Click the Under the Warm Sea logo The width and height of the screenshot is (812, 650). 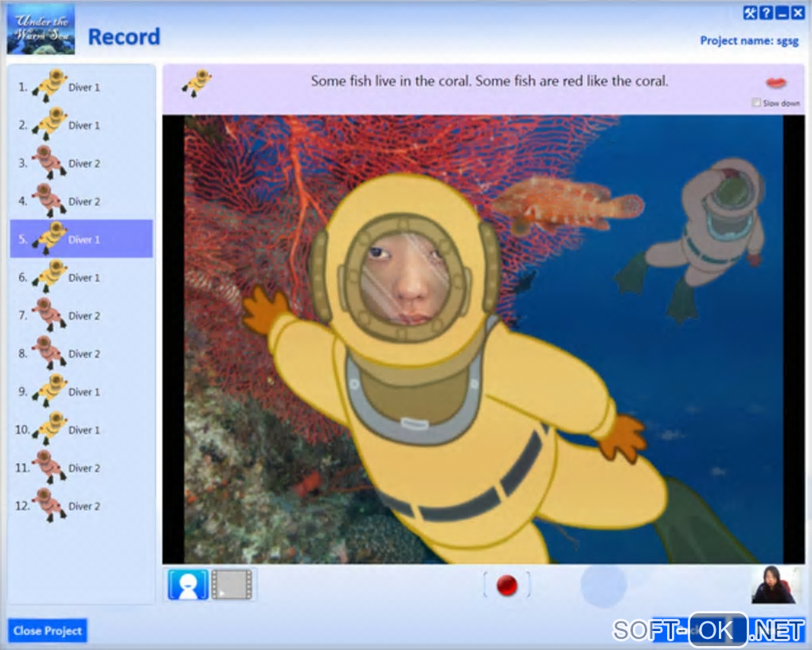(41, 29)
